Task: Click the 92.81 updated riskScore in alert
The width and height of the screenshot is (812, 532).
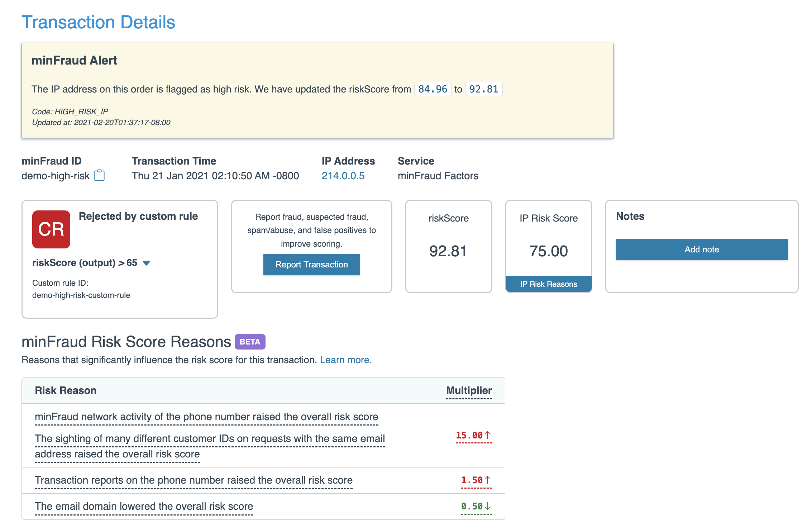Action: [x=483, y=89]
